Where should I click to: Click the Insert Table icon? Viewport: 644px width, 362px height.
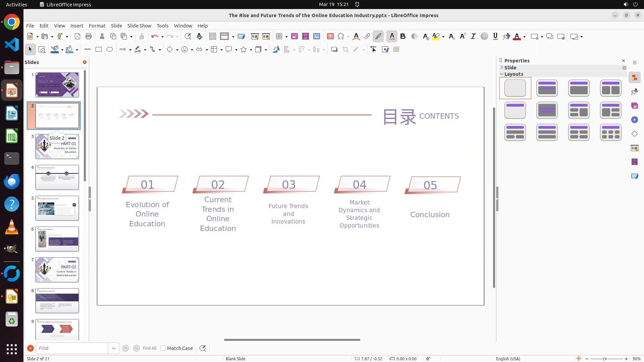click(x=279, y=37)
